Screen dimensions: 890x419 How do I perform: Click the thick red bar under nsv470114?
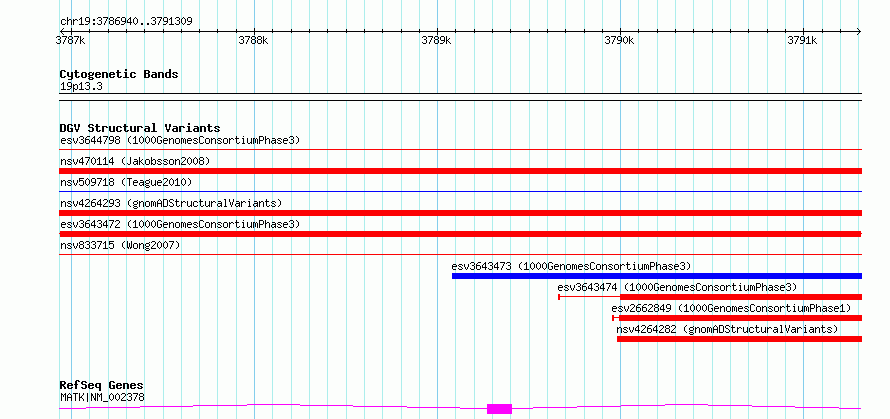pyautogui.click(x=460, y=171)
